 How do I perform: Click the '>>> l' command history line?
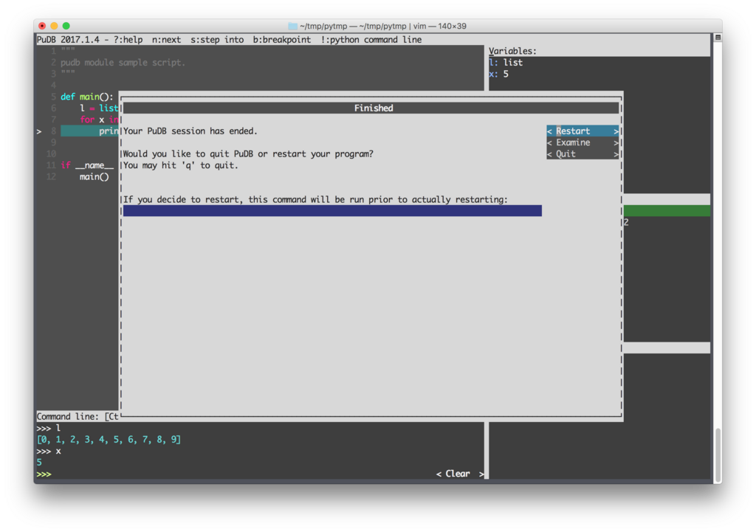(49, 428)
